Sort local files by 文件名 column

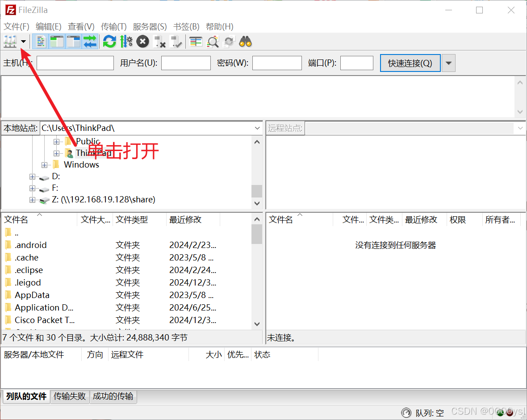(39, 219)
